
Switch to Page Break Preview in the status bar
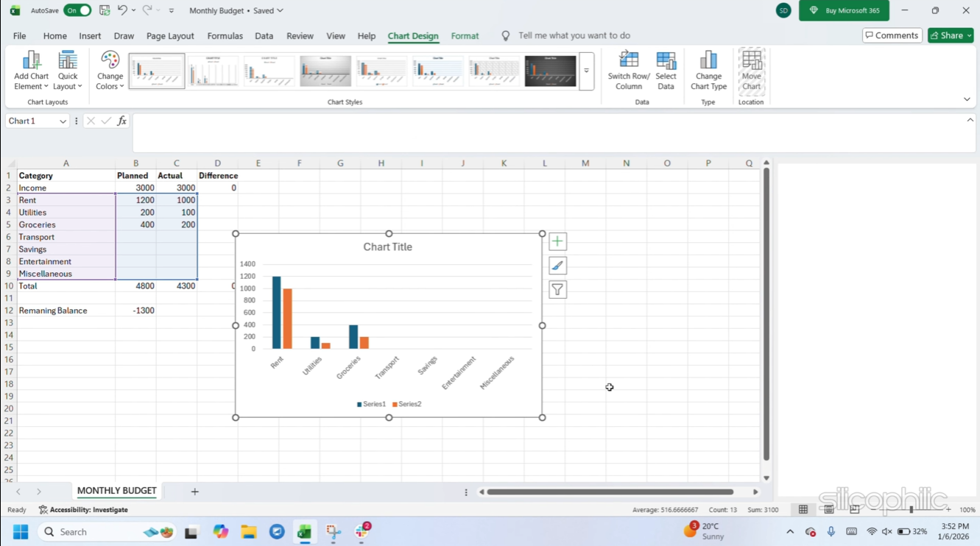pyautogui.click(x=854, y=509)
